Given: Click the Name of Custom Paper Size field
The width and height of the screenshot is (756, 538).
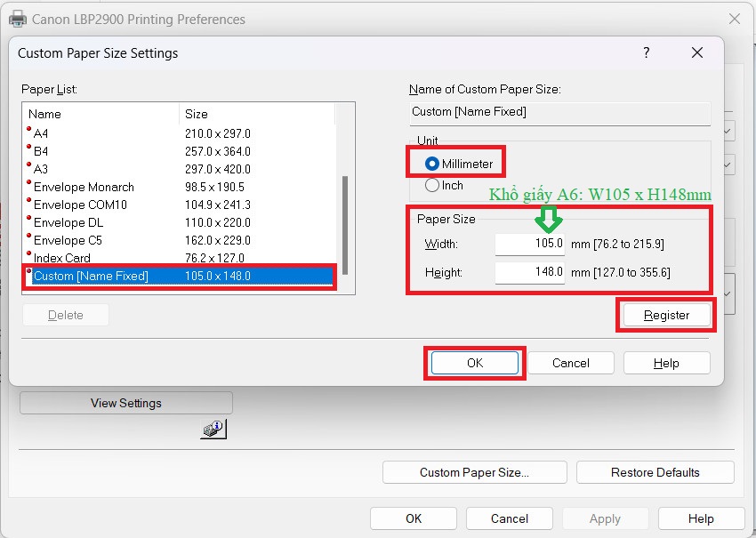Looking at the screenshot, I should tap(559, 113).
